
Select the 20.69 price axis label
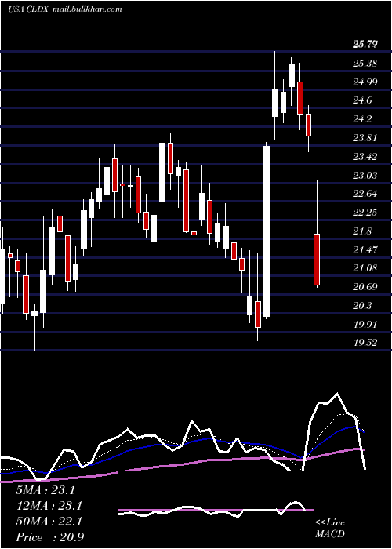365,287
